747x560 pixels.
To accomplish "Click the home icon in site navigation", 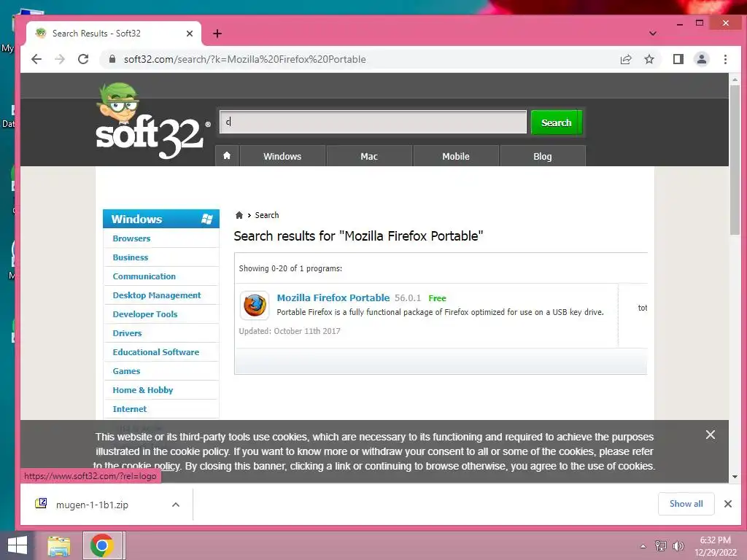I will (x=227, y=156).
